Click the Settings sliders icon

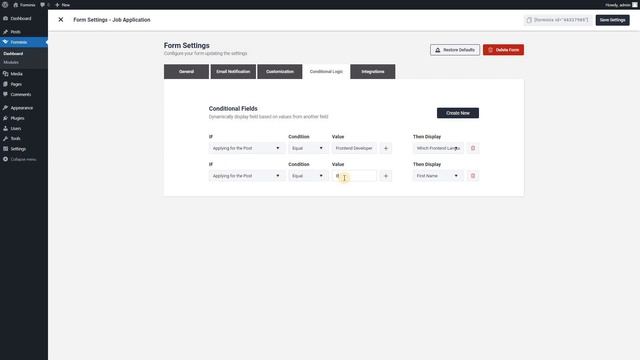[x=5, y=149]
